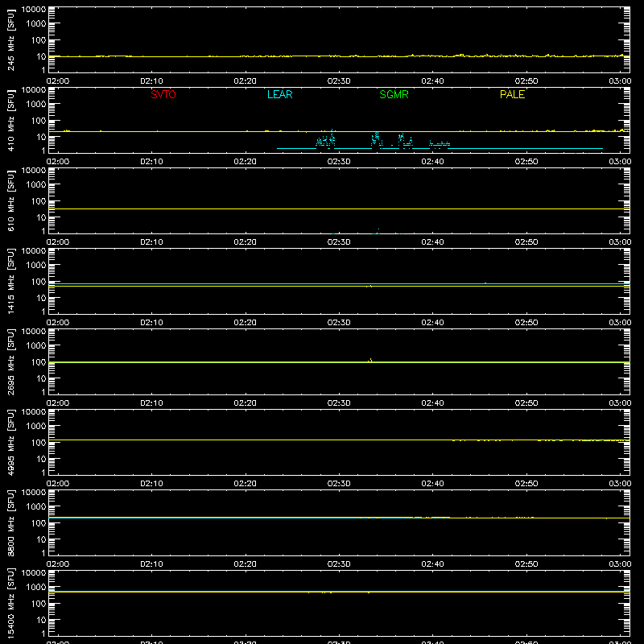Click 02:20 tick under the 8800 MHz plot
Viewport: 644px width, 644px height.
click(246, 564)
